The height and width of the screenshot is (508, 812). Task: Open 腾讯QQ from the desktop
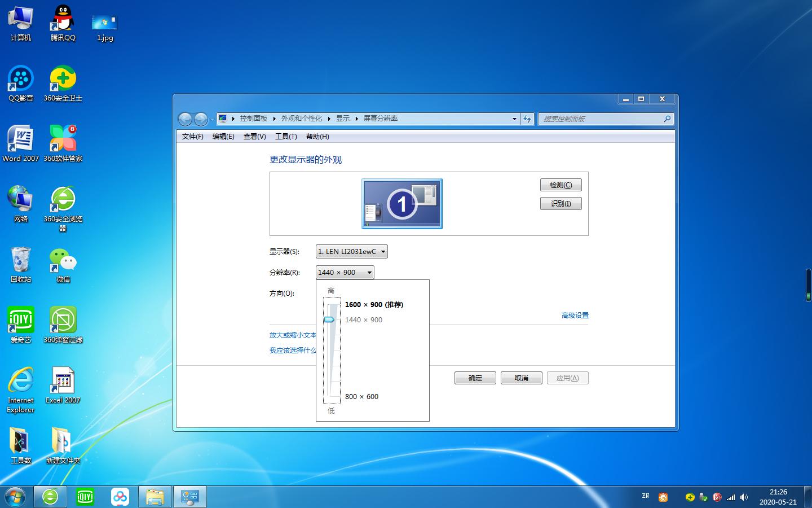(63, 17)
